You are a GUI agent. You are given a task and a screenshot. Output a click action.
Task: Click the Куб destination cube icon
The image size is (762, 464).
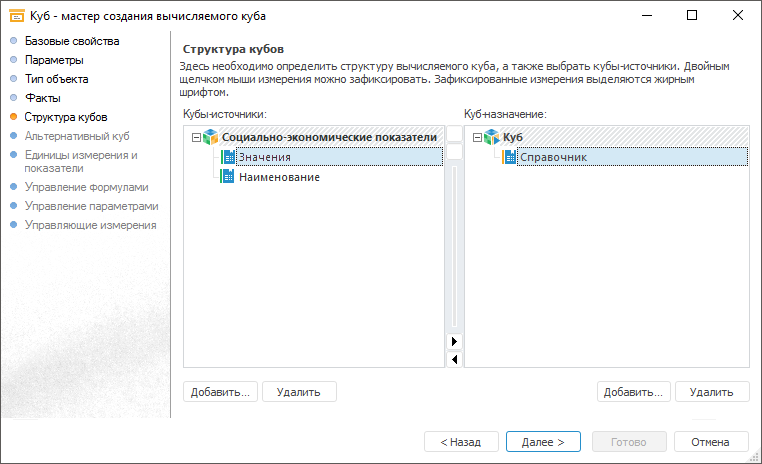coord(492,137)
